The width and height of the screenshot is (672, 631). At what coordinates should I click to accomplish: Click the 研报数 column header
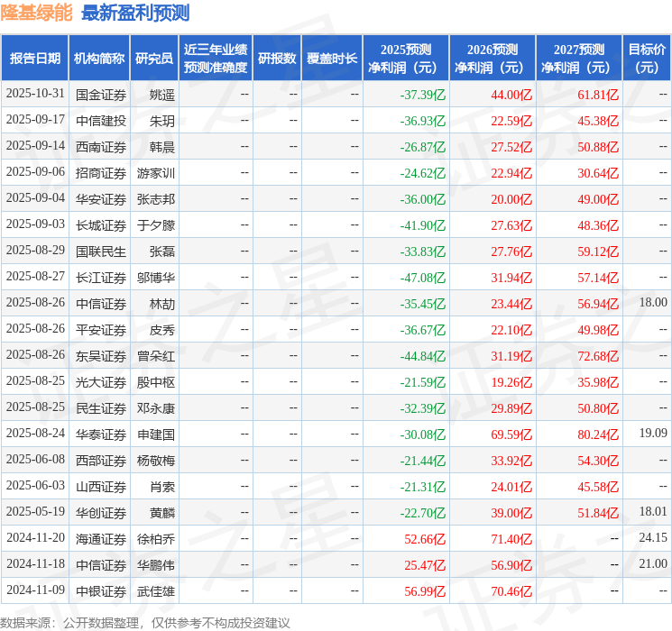(x=276, y=58)
